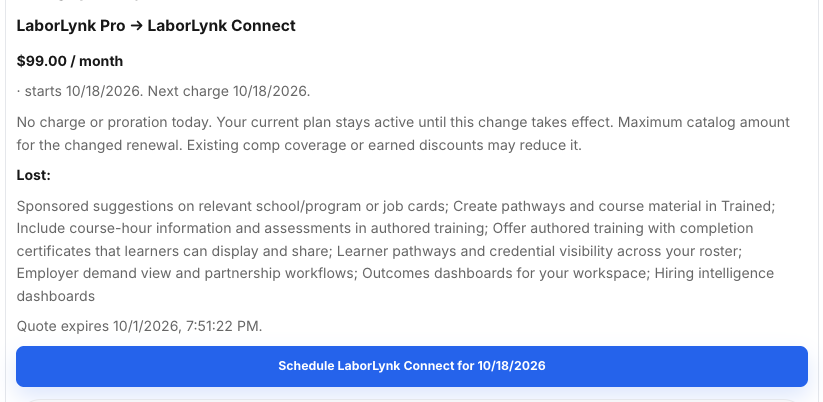Click the Schedule LaborLynk Connect for 10/18/2026 button

coord(412,366)
